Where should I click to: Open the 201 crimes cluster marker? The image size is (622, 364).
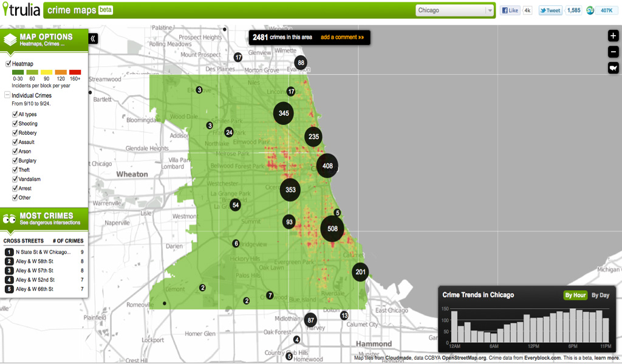point(360,272)
